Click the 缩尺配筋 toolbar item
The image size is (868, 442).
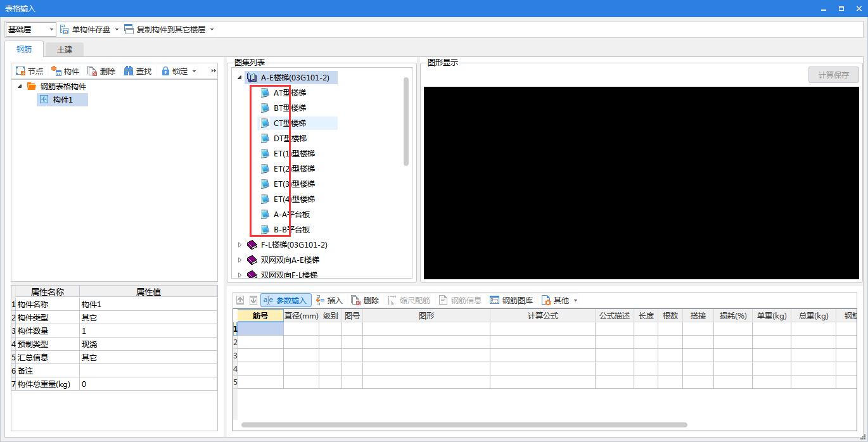tap(409, 300)
